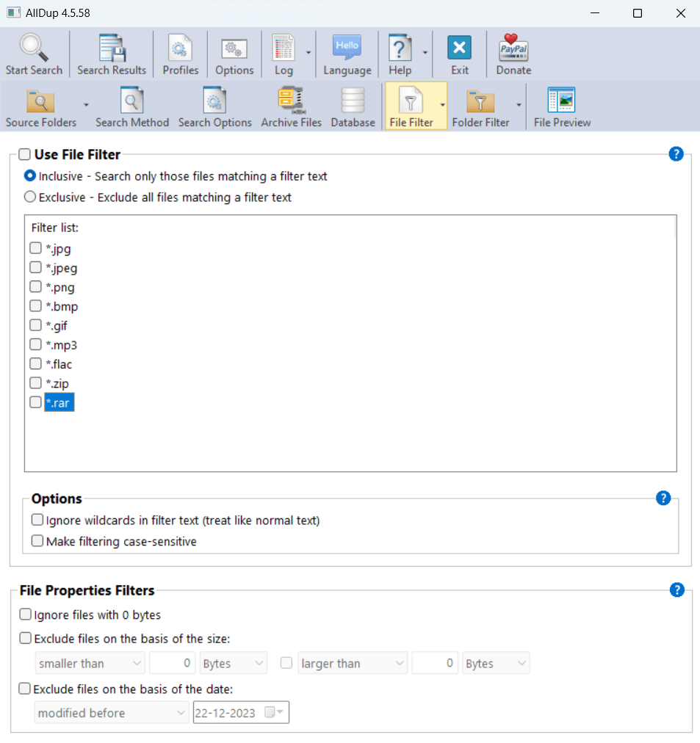The image size is (700, 743).
Task: Enable the Use File Filter checkbox
Action: [x=25, y=154]
